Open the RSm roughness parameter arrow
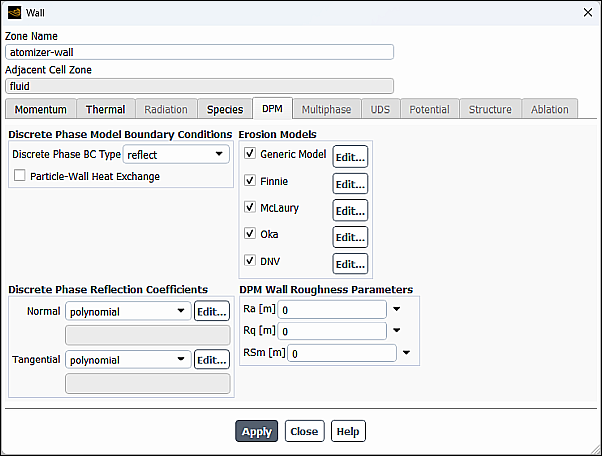 click(x=406, y=352)
